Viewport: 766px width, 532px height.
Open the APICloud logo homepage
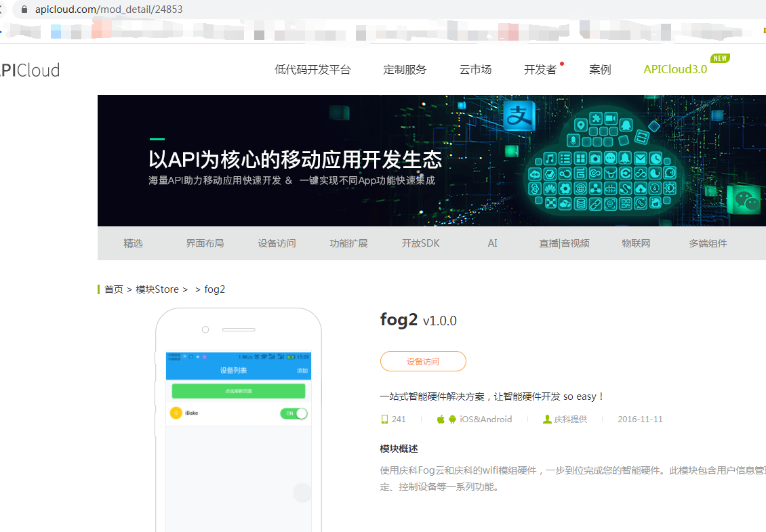[x=29, y=70]
